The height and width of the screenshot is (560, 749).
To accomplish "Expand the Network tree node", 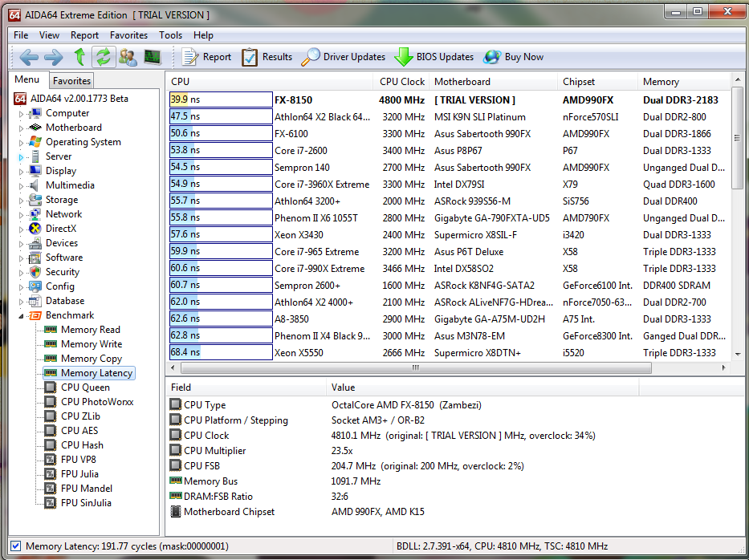I will (x=21, y=215).
